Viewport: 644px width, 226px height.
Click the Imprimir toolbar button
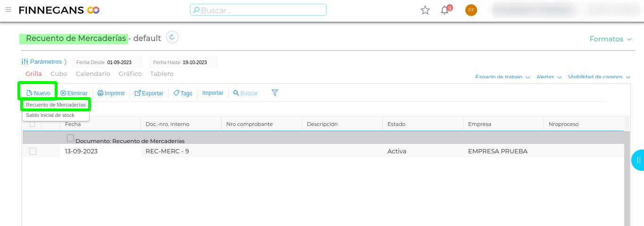pyautogui.click(x=111, y=93)
